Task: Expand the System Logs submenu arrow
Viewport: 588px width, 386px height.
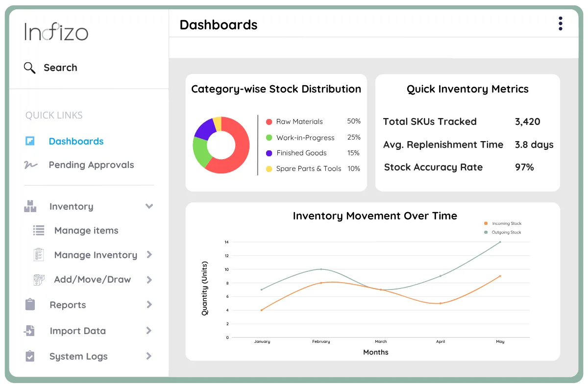Action: (149, 356)
